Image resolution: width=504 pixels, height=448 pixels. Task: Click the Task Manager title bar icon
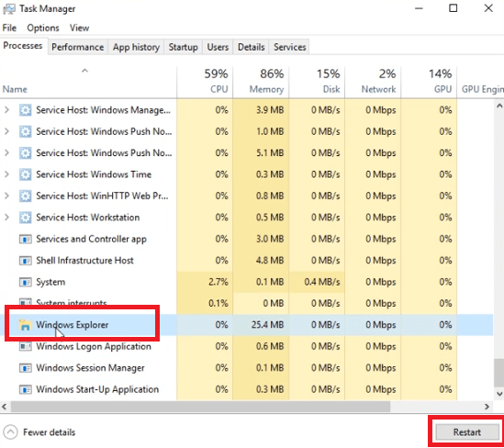pyautogui.click(x=9, y=9)
